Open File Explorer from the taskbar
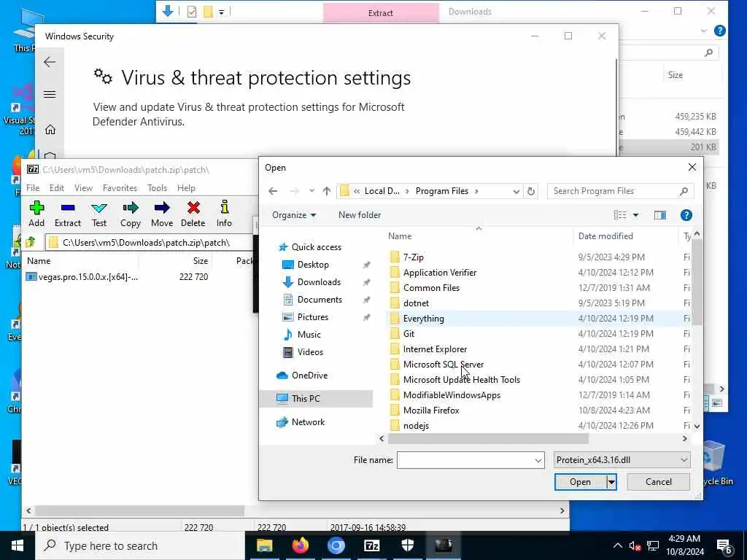Image resolution: width=747 pixels, height=560 pixels. point(264,545)
